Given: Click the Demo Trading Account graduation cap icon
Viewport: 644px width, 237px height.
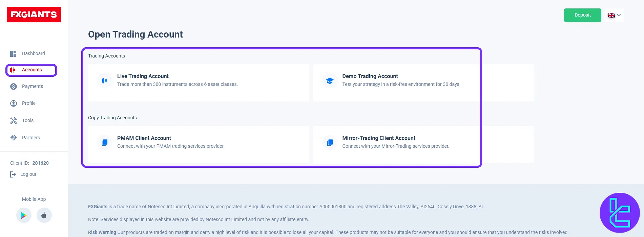Looking at the screenshot, I should click(330, 81).
